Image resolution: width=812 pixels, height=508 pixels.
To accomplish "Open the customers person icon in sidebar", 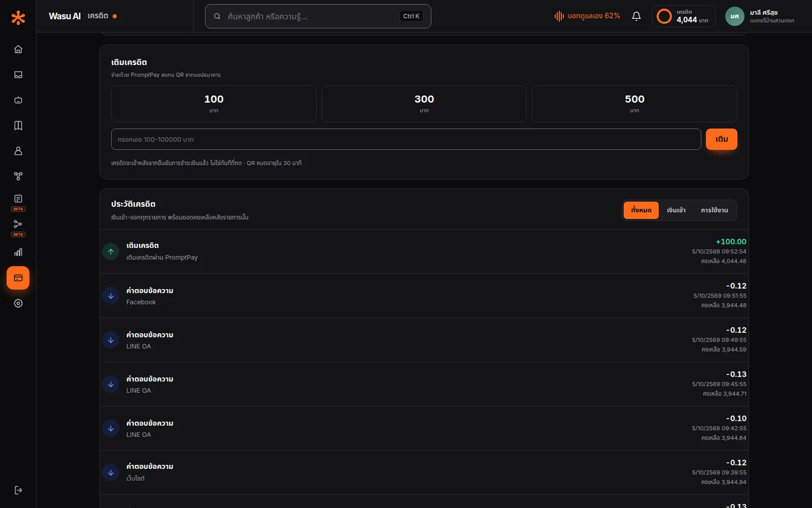I will [x=18, y=151].
